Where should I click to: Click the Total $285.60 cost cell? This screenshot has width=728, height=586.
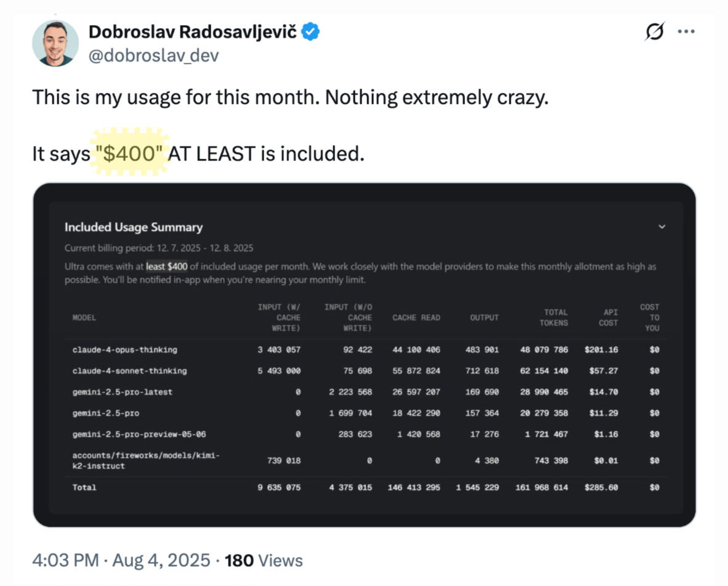(601, 487)
